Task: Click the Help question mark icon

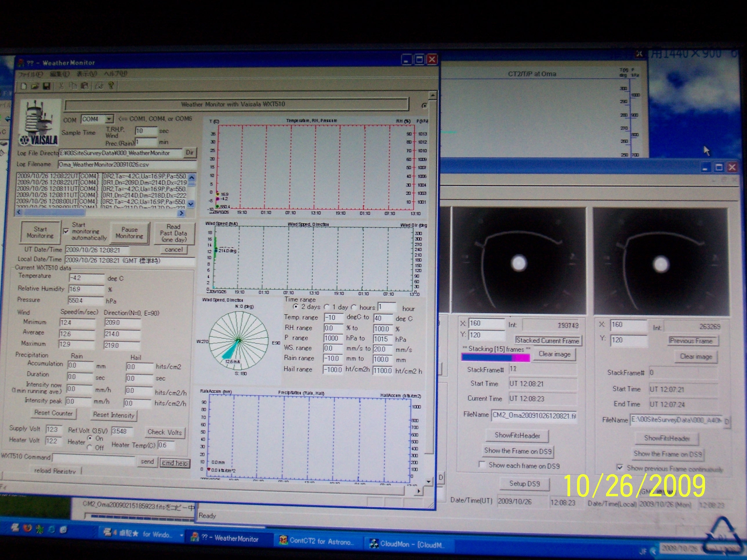Action: [111, 86]
